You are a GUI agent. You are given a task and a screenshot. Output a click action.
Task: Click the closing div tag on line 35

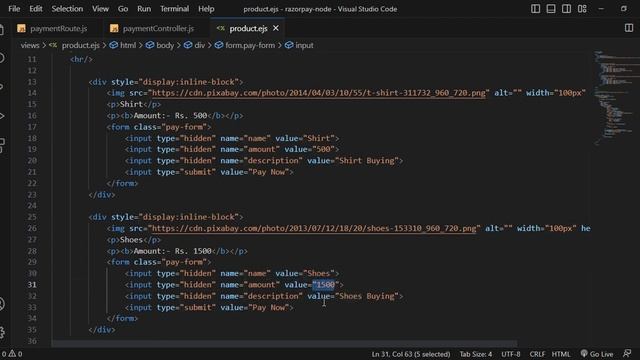click(102, 330)
